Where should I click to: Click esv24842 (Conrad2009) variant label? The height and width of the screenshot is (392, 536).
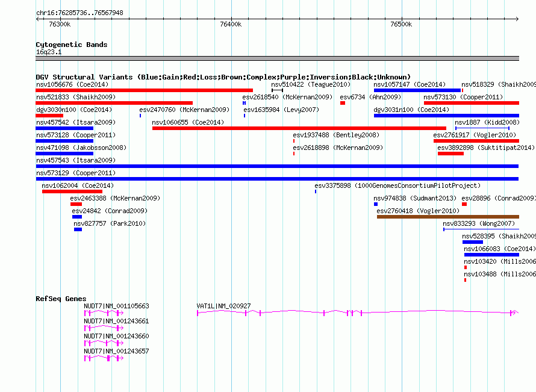(x=110, y=211)
